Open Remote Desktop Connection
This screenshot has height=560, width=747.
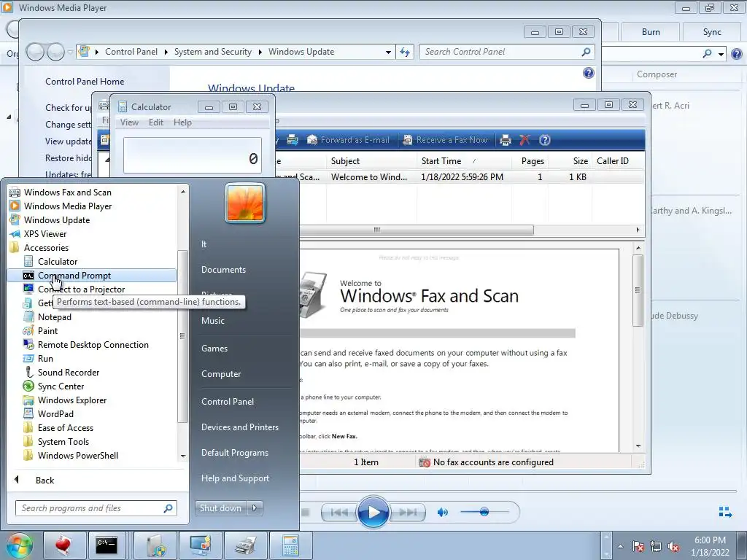(93, 344)
